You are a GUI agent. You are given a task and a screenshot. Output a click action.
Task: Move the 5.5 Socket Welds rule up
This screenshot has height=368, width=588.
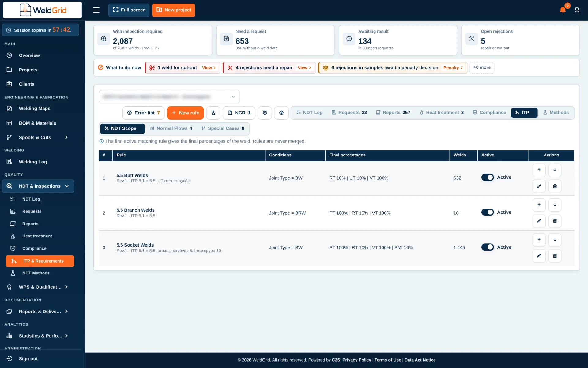pyautogui.click(x=539, y=240)
